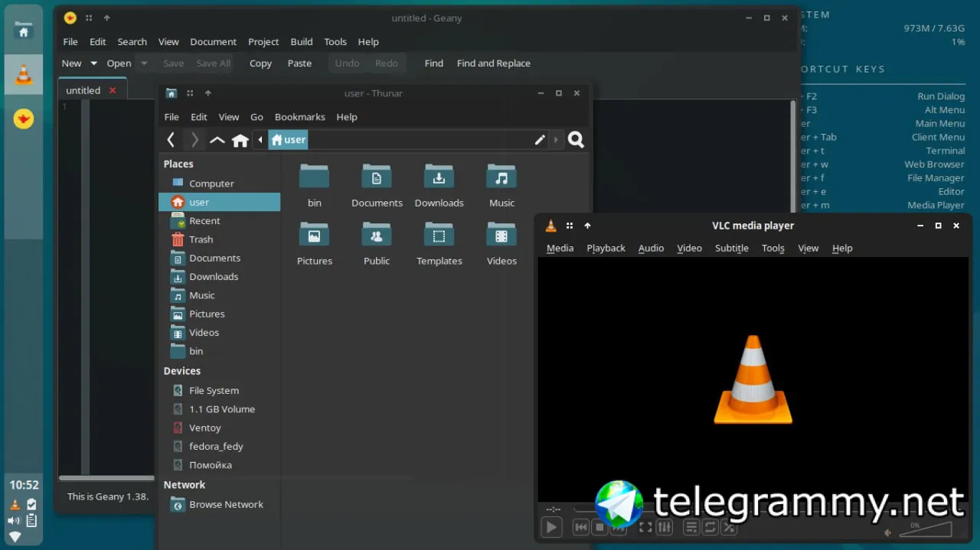This screenshot has height=550, width=980.
Task: Open the Bookmarks menu in Thunar
Action: pos(300,117)
